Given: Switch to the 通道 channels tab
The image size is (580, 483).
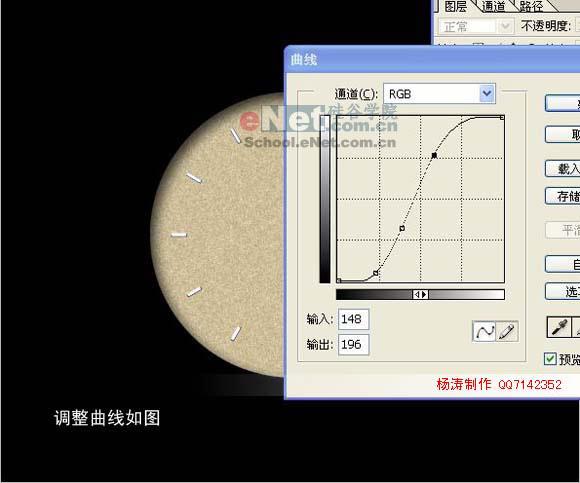Looking at the screenshot, I should (493, 6).
